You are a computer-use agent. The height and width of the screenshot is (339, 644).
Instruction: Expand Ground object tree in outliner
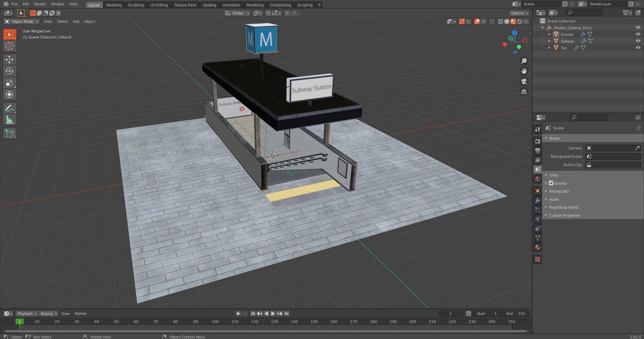coord(549,34)
